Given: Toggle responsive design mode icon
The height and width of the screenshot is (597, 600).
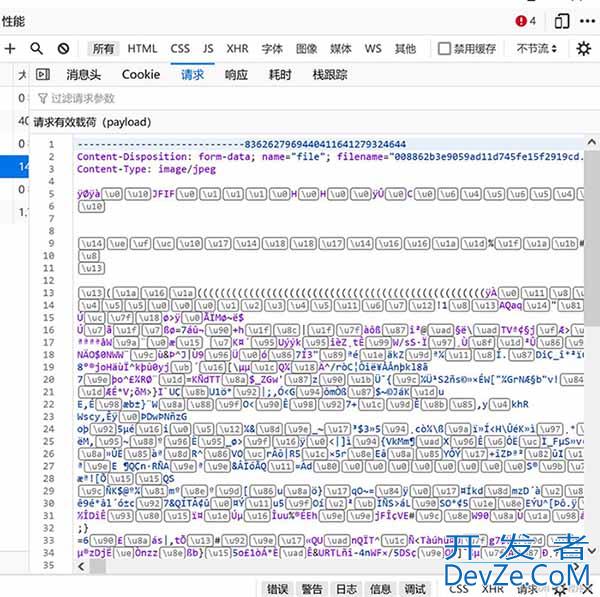Looking at the screenshot, I should pyautogui.click(x=562, y=21).
